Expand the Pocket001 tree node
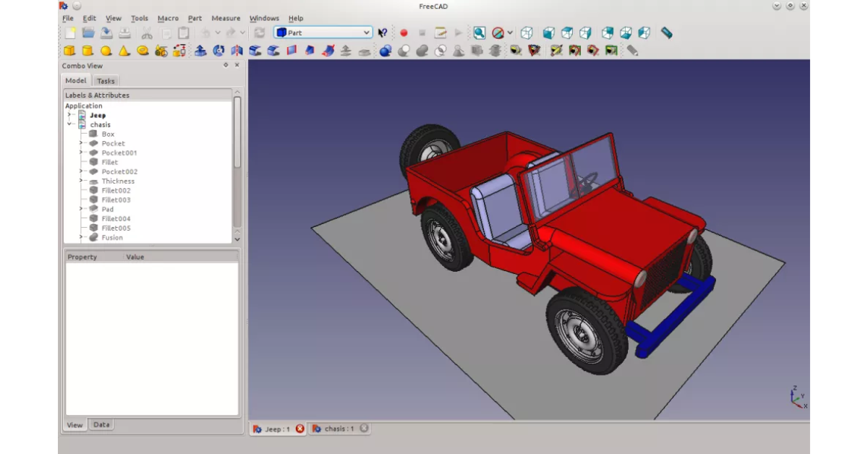 tap(82, 153)
